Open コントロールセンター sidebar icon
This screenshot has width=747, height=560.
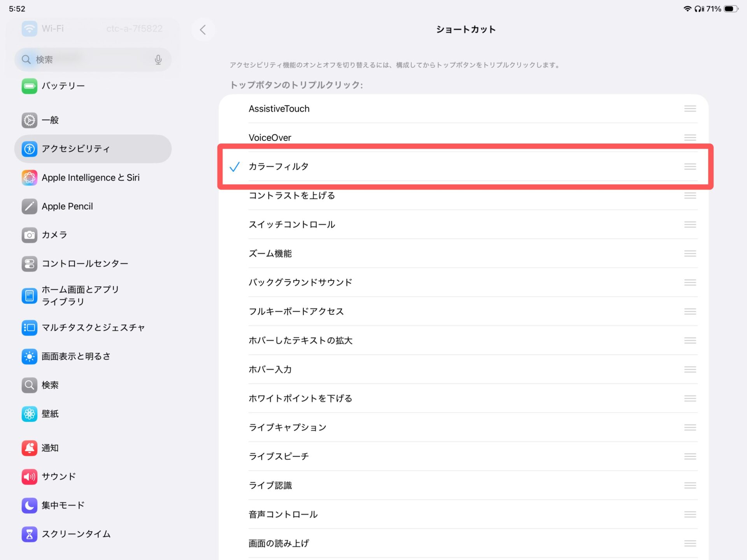[x=29, y=264]
